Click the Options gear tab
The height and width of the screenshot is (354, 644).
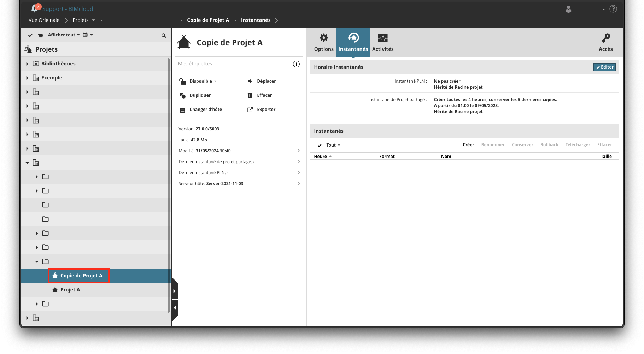click(324, 42)
